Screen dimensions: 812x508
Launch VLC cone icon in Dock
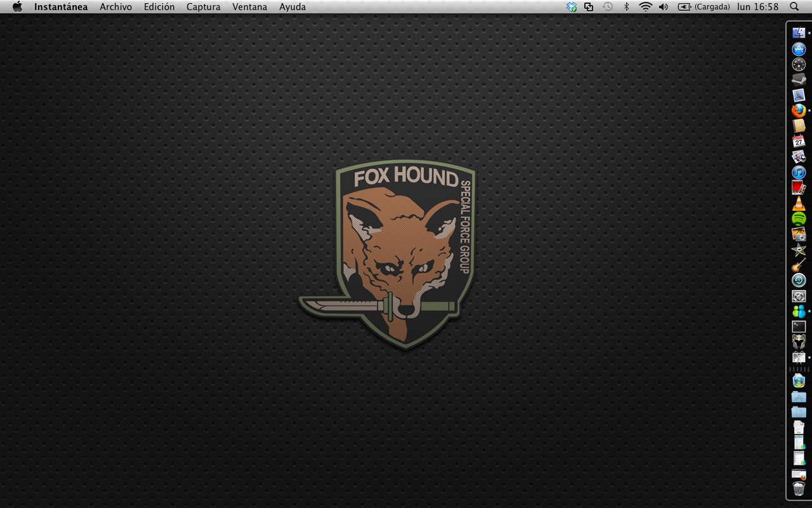[799, 203]
